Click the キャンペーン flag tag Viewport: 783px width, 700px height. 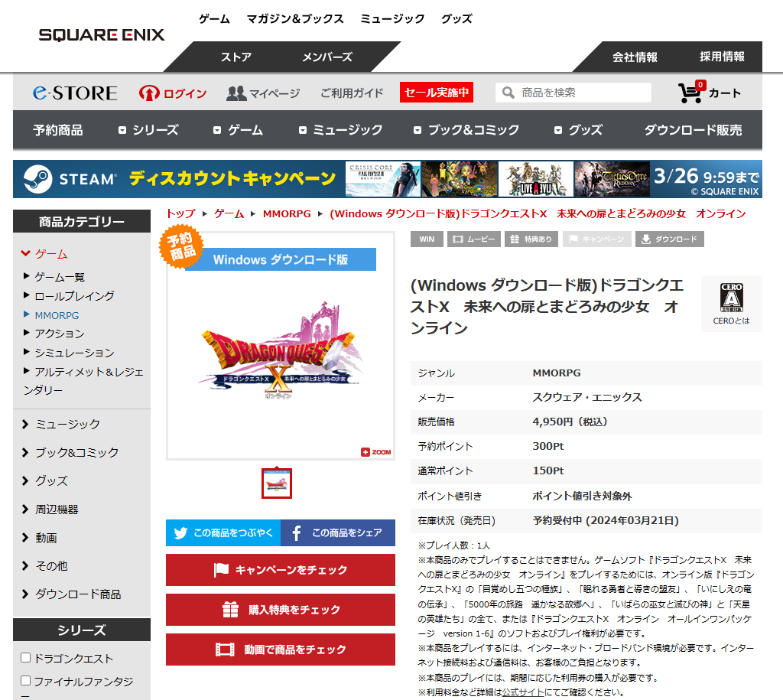point(596,239)
